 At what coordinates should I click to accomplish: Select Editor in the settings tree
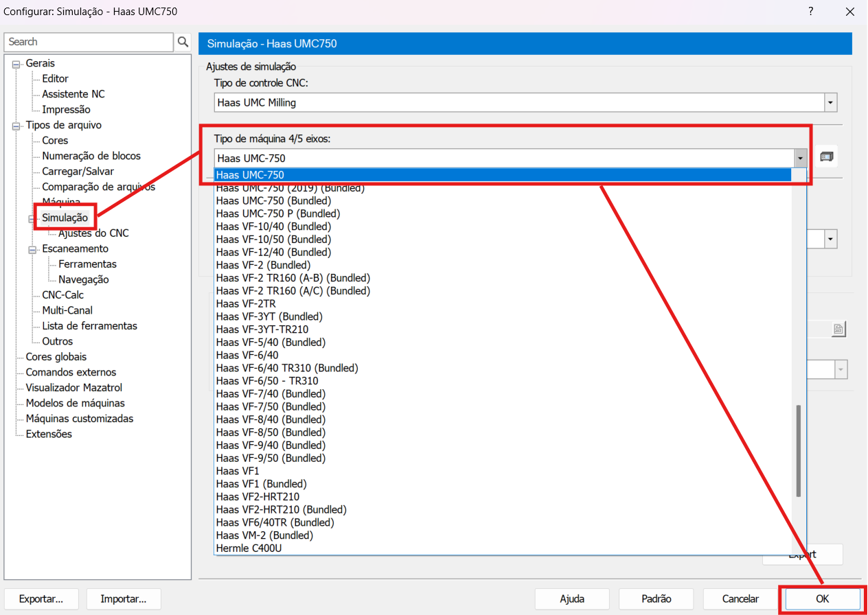[55, 79]
